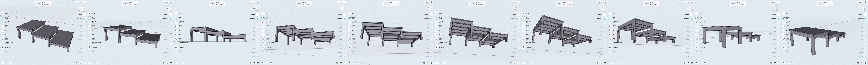The image size is (868, 65).
Task: Toggle 制約を表示 switch in the leftmost panel
Action: (x=84, y=19)
